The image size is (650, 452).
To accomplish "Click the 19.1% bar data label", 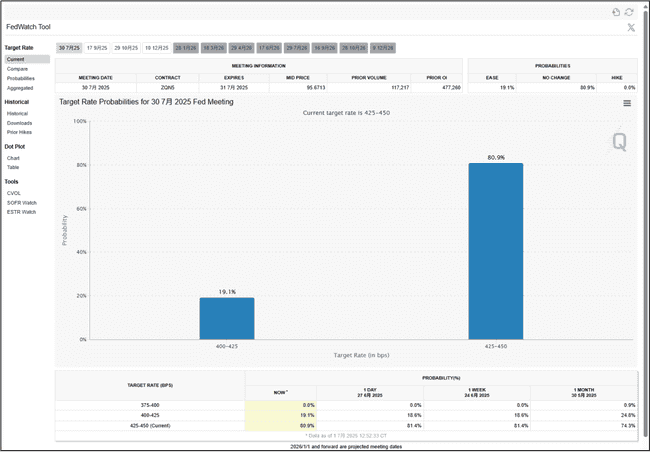I will tap(227, 292).
